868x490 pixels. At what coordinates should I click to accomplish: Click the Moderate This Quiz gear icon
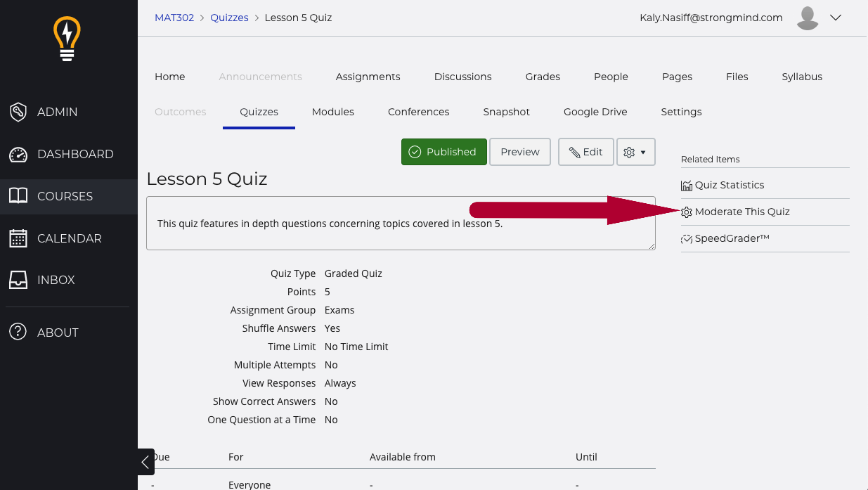[x=687, y=212]
